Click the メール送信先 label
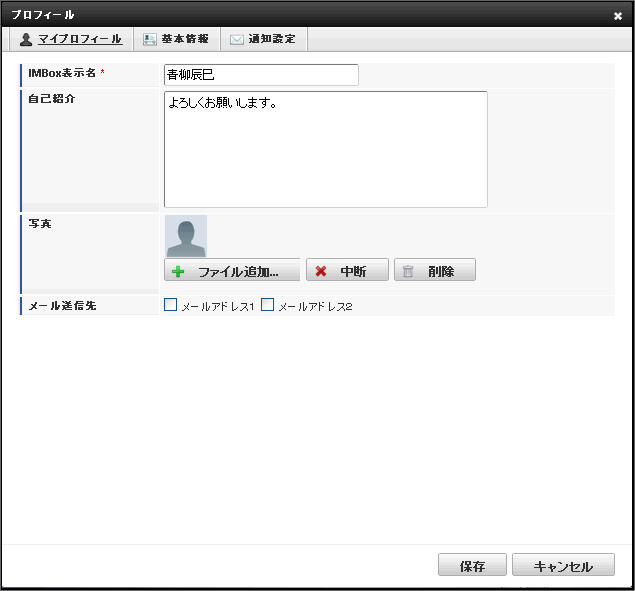635x591 pixels. (x=62, y=306)
